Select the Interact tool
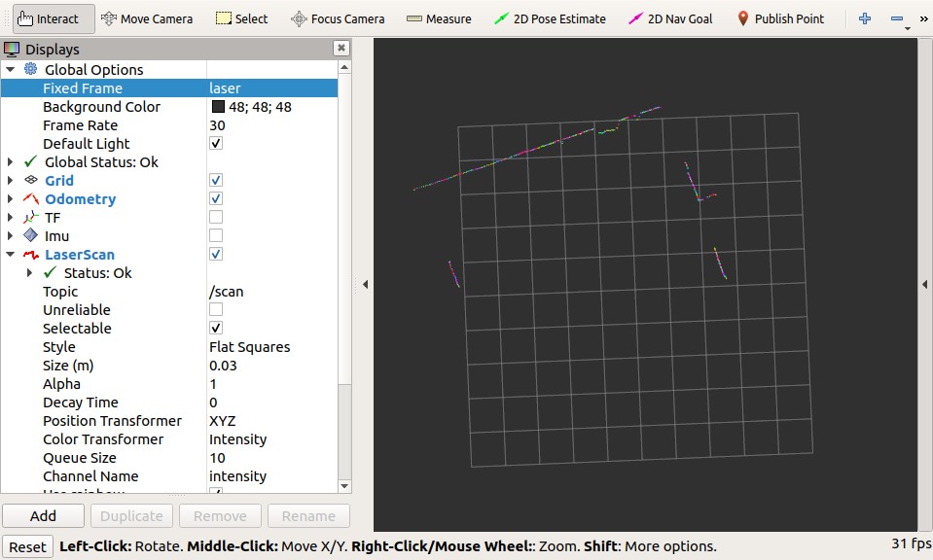The width and height of the screenshot is (933, 560). coord(54,19)
